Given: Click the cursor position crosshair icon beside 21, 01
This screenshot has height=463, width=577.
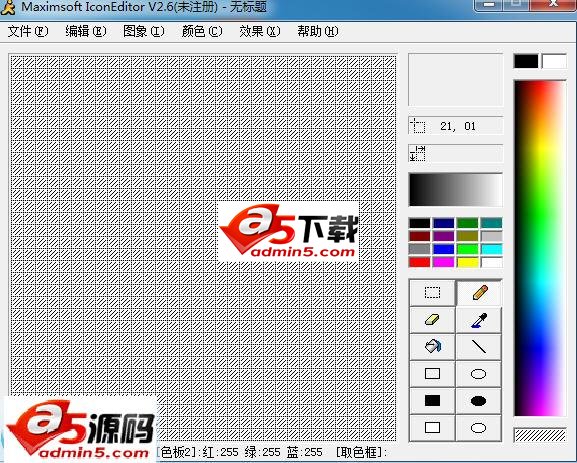Looking at the screenshot, I should pos(418,126).
